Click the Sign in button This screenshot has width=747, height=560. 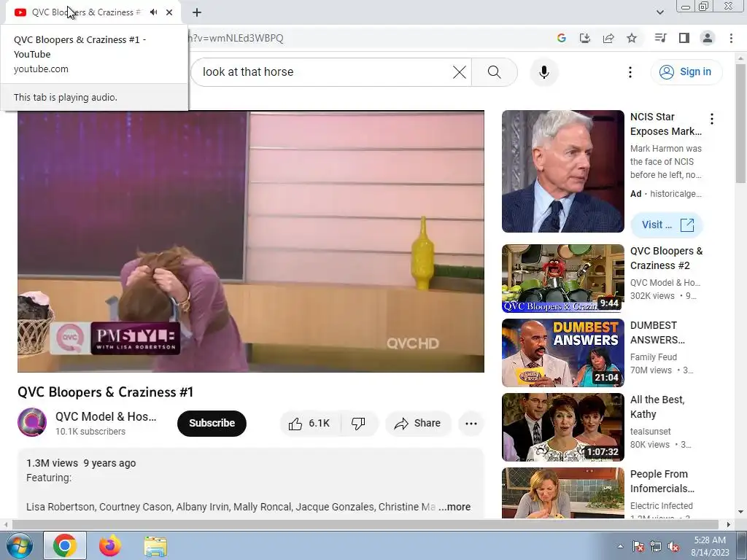pos(686,72)
